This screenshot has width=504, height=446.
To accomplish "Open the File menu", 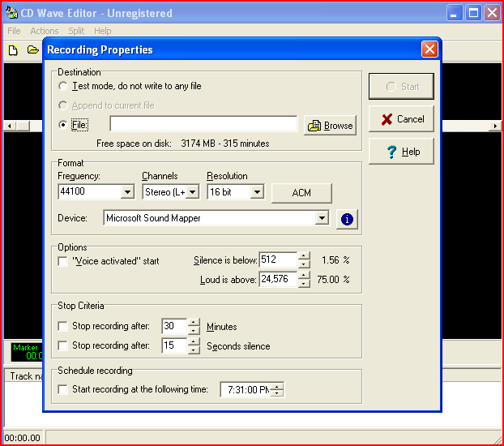I will coord(14,31).
